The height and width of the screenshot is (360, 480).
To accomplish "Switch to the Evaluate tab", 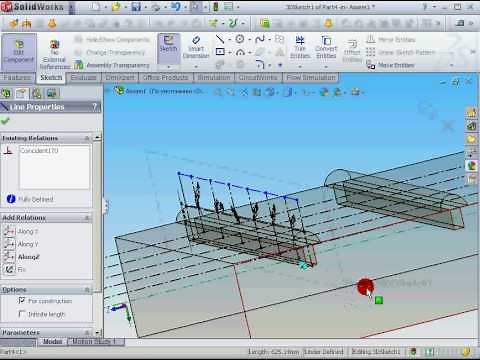I will 83,77.
